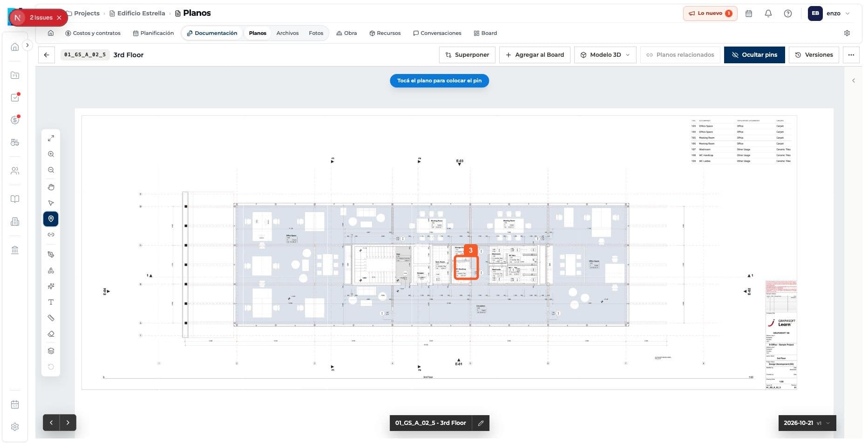Select the fullscreen expand tool
Image resolution: width=868 pixels, height=444 pixels.
tap(51, 138)
